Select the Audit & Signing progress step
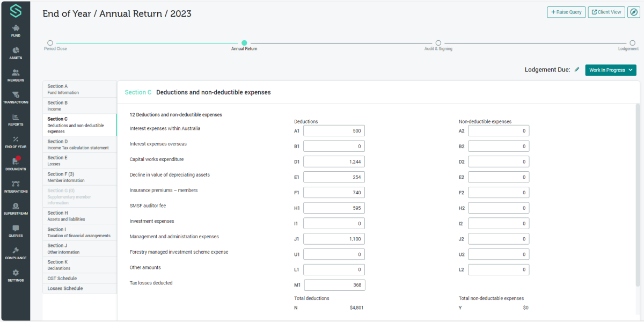This screenshot has height=322, width=644. [438, 43]
